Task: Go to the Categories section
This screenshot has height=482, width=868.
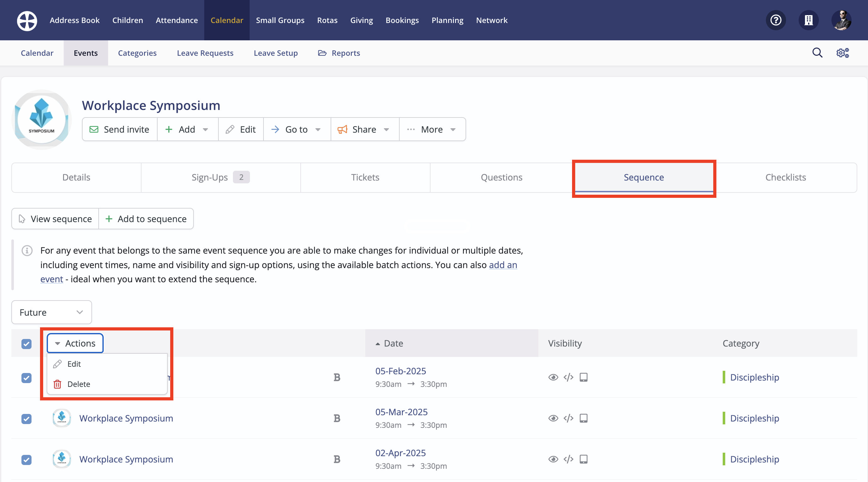Action: click(x=137, y=53)
